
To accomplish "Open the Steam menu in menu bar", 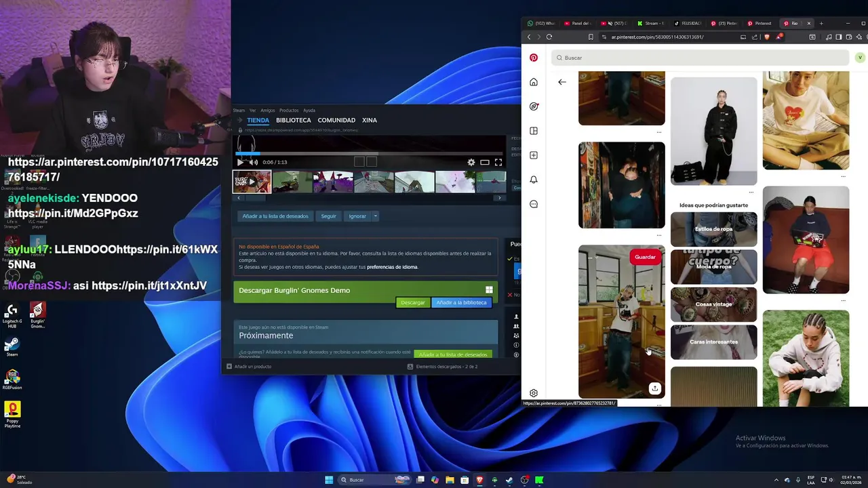I will [x=239, y=110].
